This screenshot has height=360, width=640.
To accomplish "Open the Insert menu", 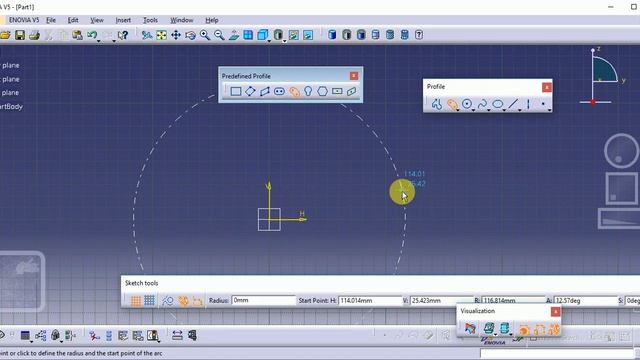I will point(123,20).
